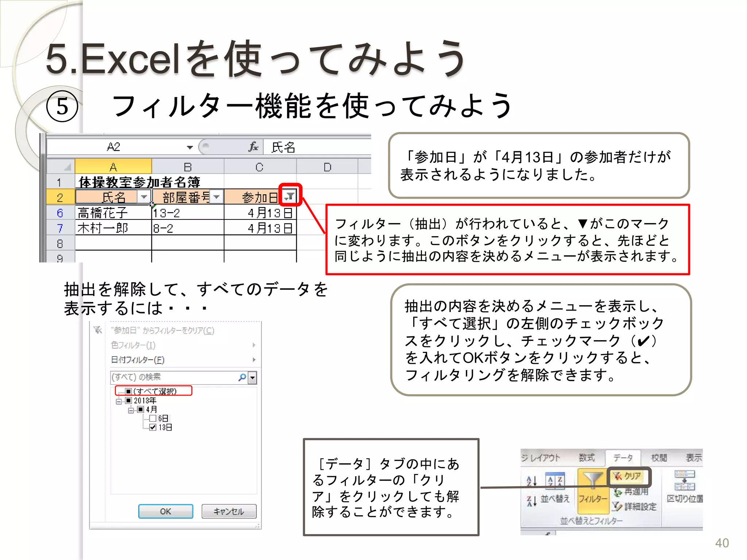Check the 6日 checkbox
This screenshot has width=747, height=560.
click(153, 418)
